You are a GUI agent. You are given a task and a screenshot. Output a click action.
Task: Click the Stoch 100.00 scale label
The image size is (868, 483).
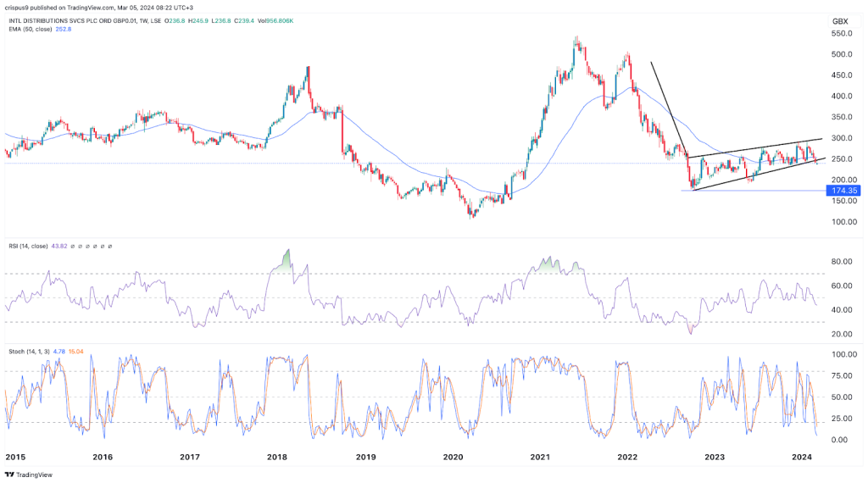[x=840, y=354]
